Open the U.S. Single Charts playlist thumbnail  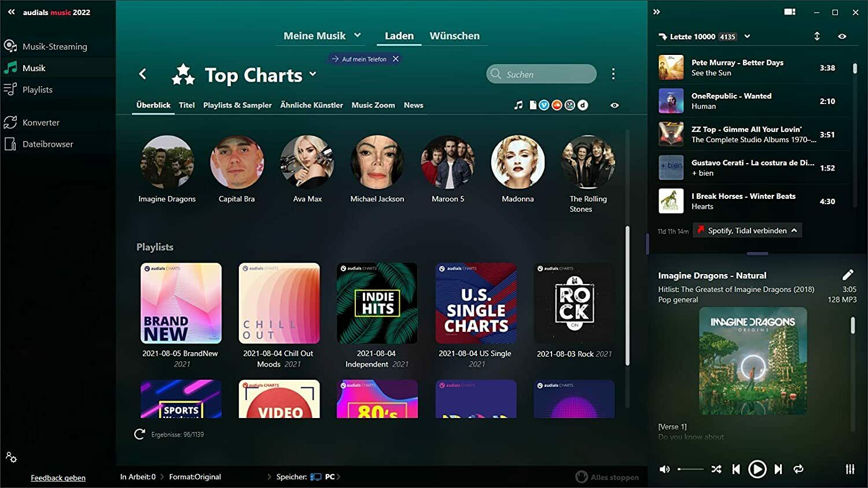(476, 304)
